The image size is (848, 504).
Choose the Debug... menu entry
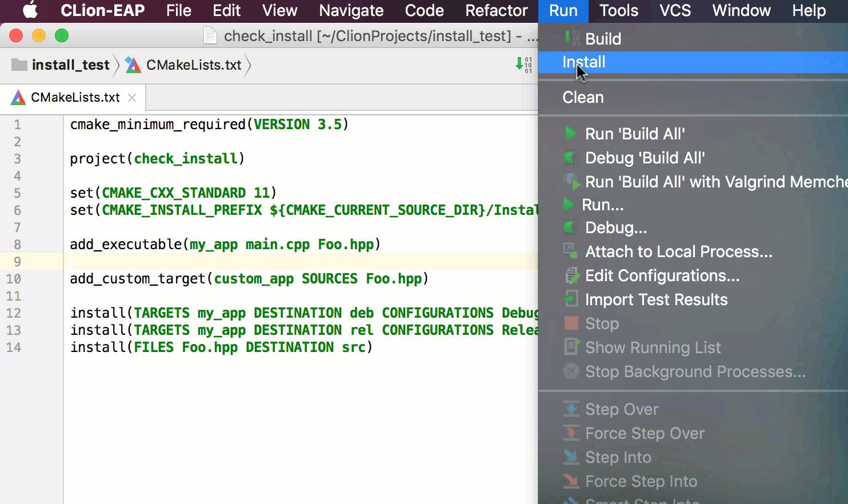point(693,228)
